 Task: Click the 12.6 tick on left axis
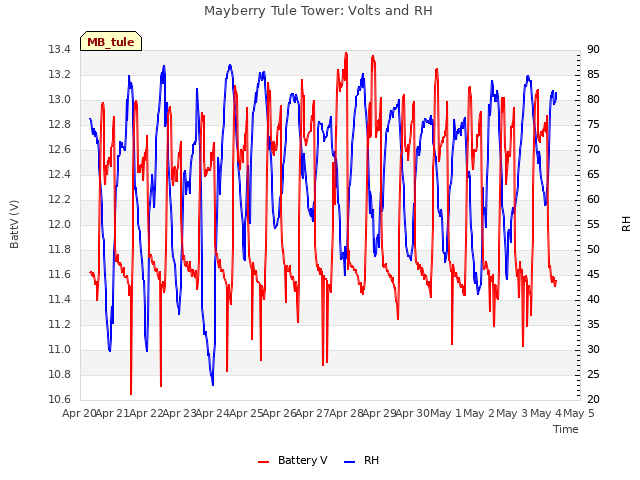[59, 149]
